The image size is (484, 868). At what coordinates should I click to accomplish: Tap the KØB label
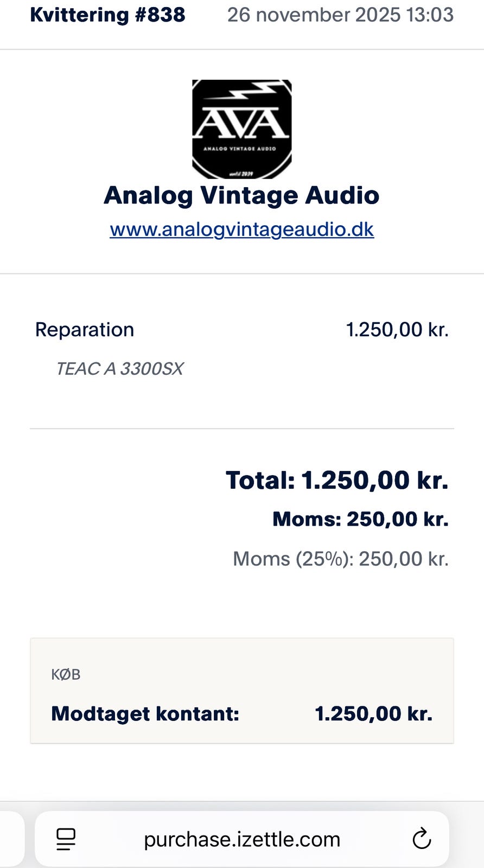[66, 674]
